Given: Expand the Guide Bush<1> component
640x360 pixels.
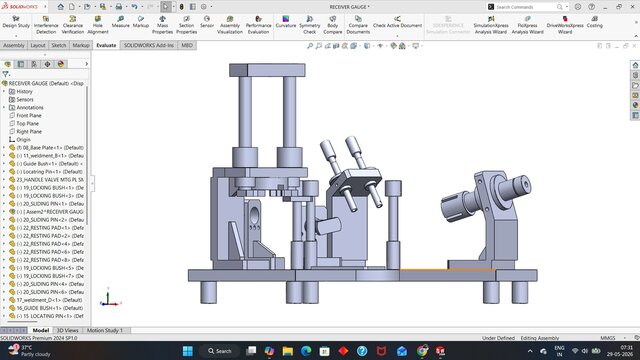Looking at the screenshot, I should click(4, 164).
